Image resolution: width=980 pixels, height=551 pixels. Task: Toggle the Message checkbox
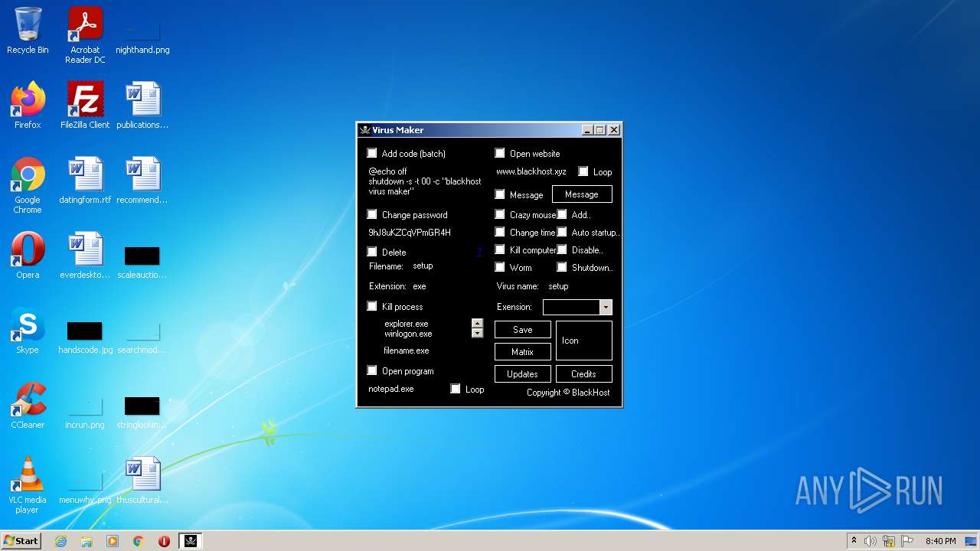pos(500,194)
